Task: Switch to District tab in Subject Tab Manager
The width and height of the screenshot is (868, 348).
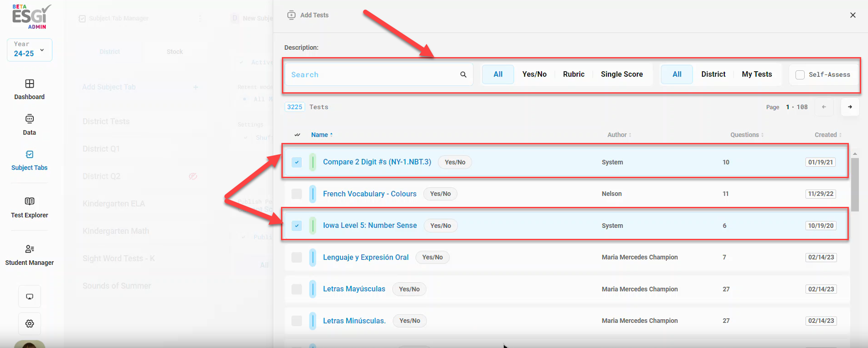Action: 109,52
